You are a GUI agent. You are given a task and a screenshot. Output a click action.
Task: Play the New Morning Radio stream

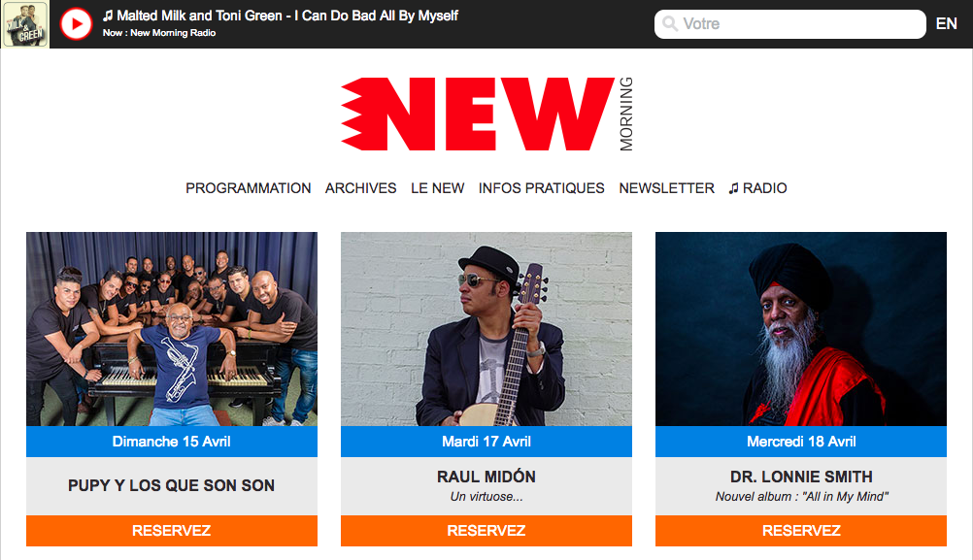pyautogui.click(x=76, y=24)
